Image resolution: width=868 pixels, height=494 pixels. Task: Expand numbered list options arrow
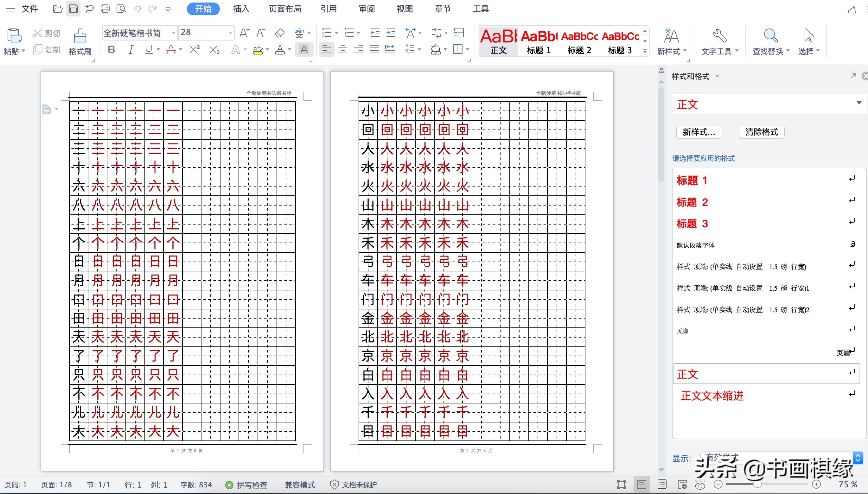point(359,33)
